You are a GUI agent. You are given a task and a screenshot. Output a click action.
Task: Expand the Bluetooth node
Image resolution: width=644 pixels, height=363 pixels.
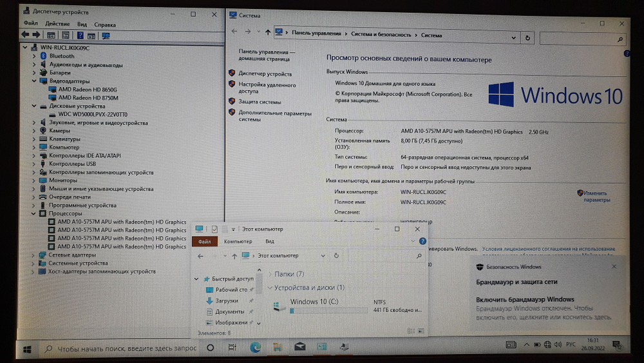34,56
